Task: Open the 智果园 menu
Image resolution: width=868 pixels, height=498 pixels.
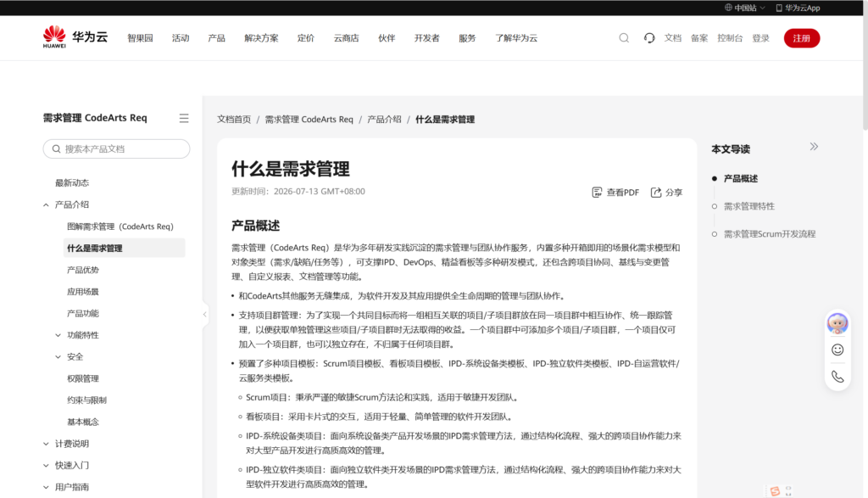Action: point(140,37)
